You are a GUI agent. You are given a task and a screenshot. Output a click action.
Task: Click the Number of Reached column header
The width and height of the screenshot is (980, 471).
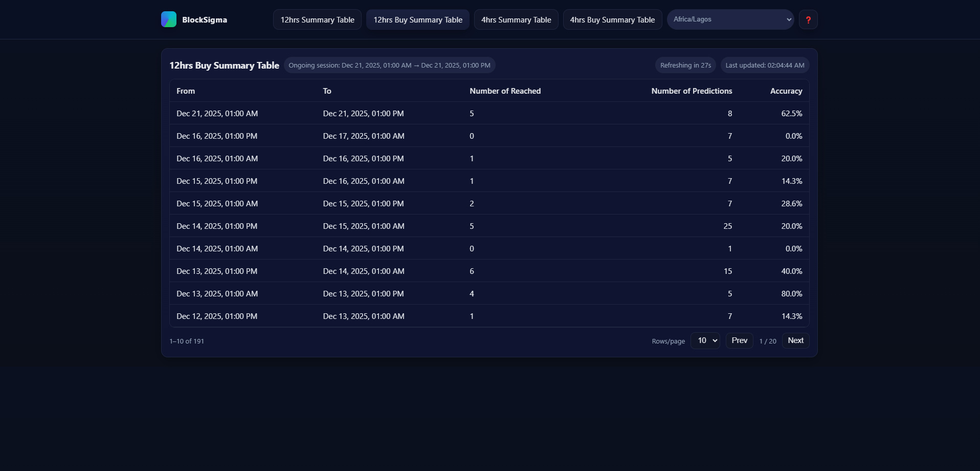pyautogui.click(x=505, y=91)
